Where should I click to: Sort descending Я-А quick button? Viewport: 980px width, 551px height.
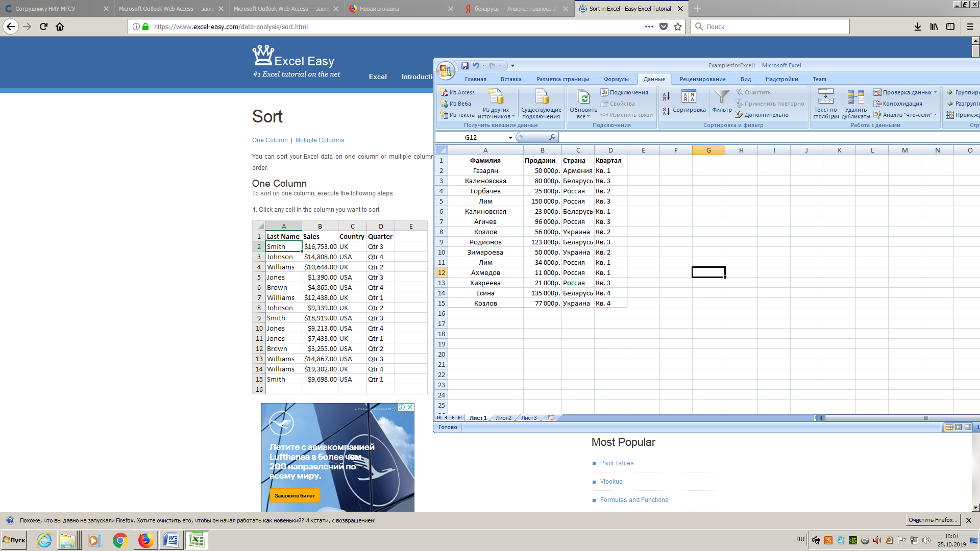[x=666, y=111]
